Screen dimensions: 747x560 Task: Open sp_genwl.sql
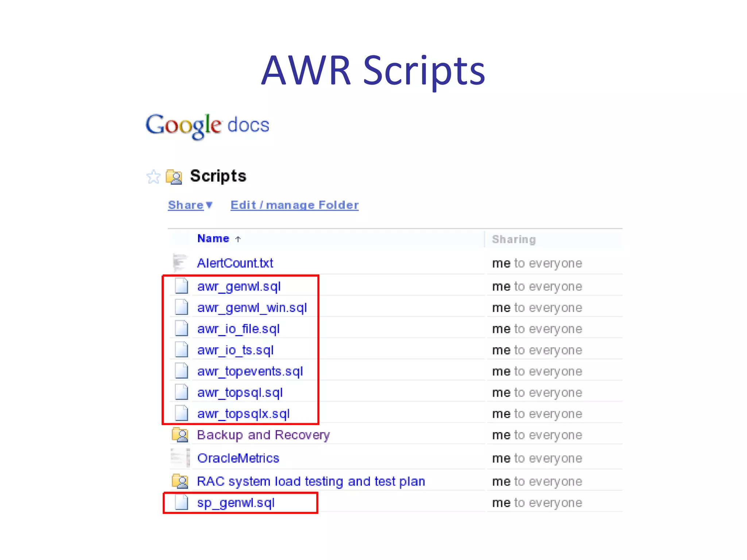(236, 503)
